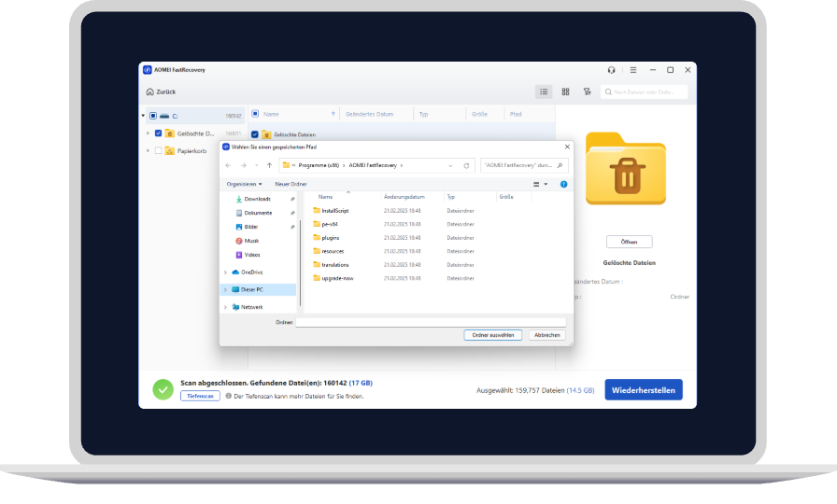Open the Organisieren dropdown menu
The width and height of the screenshot is (837, 504).
244,185
